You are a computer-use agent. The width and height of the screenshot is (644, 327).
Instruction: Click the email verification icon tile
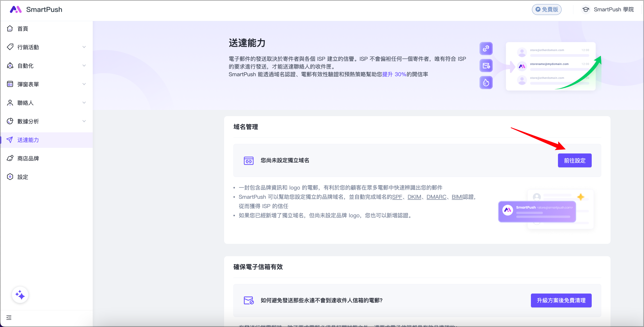pyautogui.click(x=486, y=66)
